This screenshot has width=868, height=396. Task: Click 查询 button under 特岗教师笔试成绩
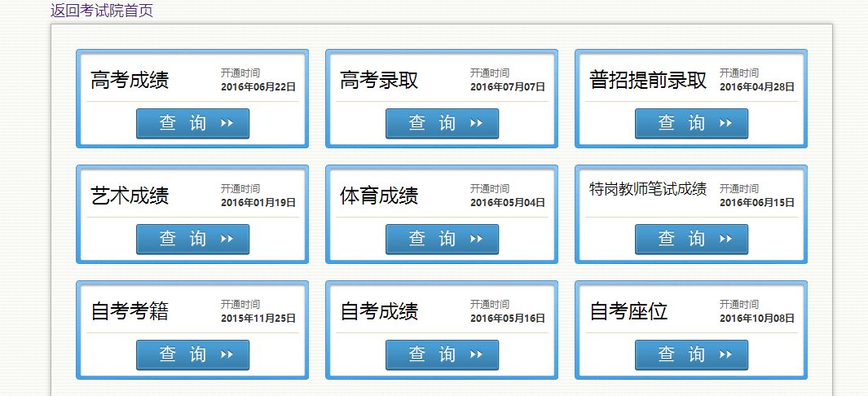click(691, 240)
